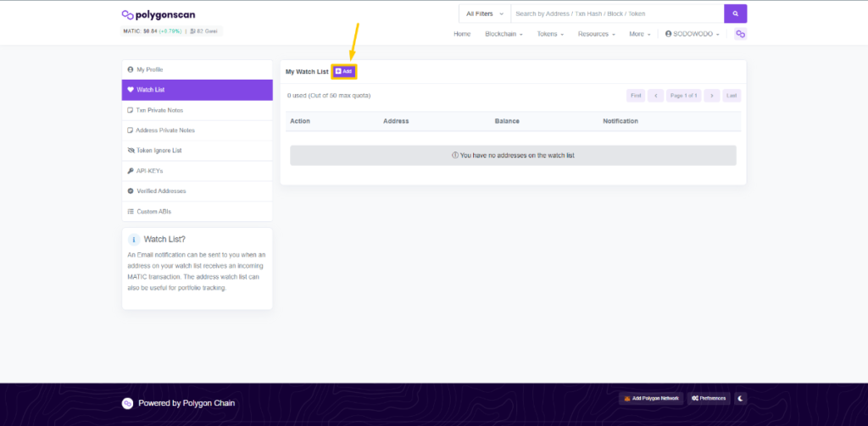This screenshot has height=426, width=868.
Task: Expand the Resources menu
Action: 597,35
